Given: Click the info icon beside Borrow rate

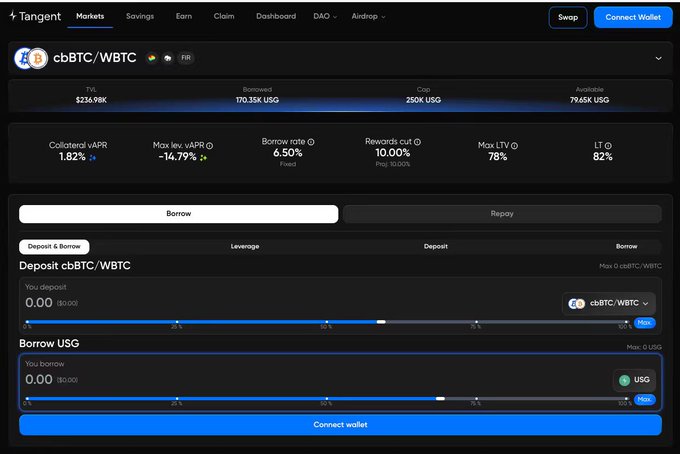Looking at the screenshot, I should click(x=311, y=142).
